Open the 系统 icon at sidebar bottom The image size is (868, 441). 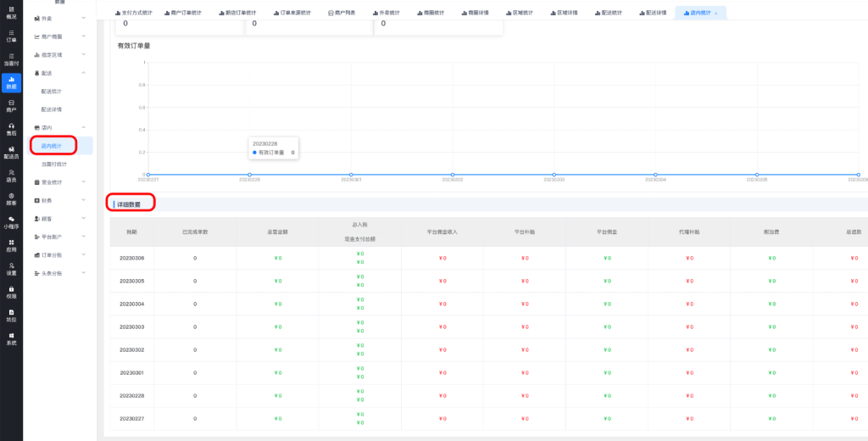coord(11,339)
